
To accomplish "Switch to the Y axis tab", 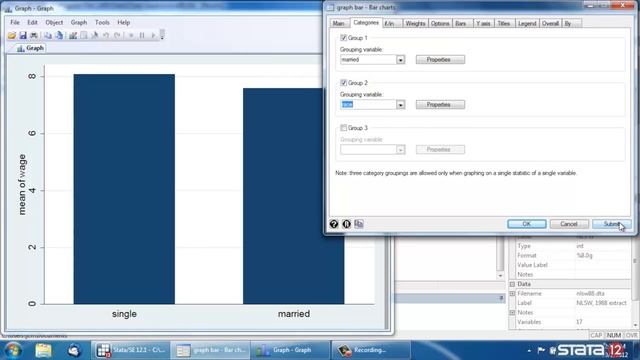I will point(483,24).
